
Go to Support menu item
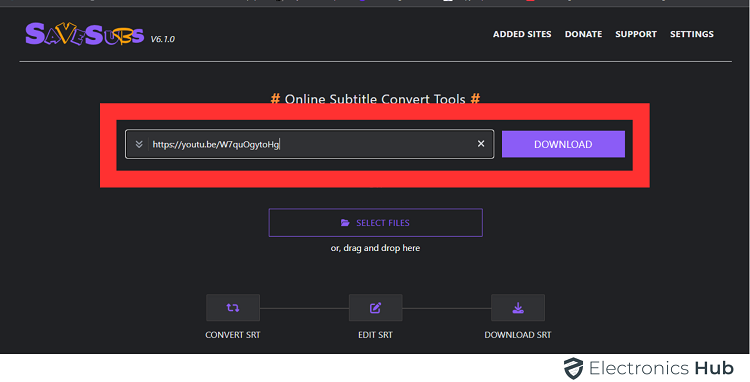click(636, 34)
